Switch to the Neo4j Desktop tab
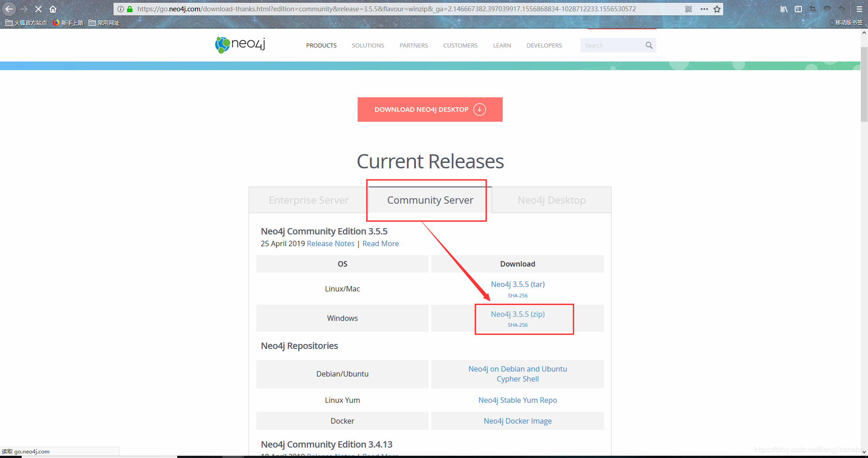This screenshot has height=458, width=868. point(552,200)
